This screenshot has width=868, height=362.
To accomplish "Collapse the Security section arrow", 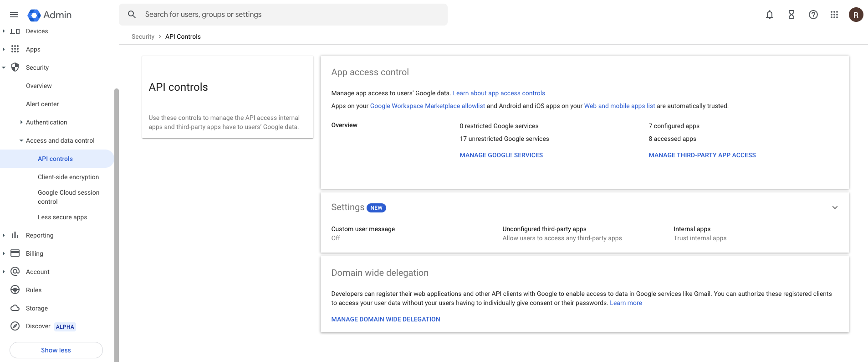I will [x=4, y=67].
